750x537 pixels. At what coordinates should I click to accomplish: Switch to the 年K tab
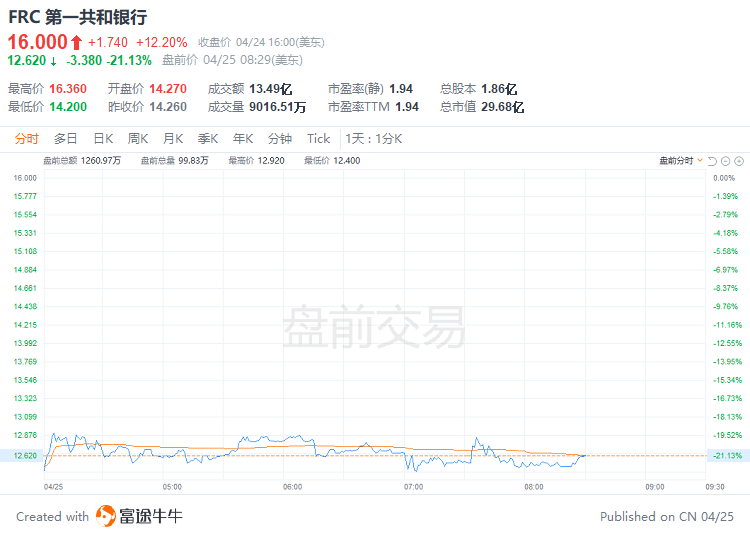tap(243, 139)
